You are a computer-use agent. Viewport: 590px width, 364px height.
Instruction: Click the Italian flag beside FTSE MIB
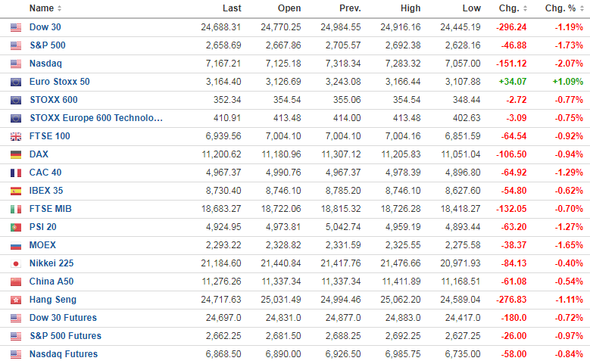[16, 209]
